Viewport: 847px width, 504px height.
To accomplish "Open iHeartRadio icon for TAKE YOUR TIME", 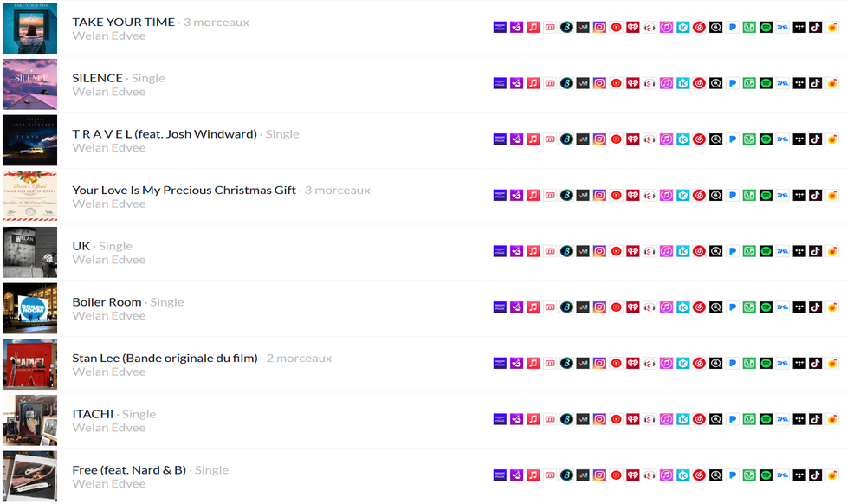I will coord(633,27).
